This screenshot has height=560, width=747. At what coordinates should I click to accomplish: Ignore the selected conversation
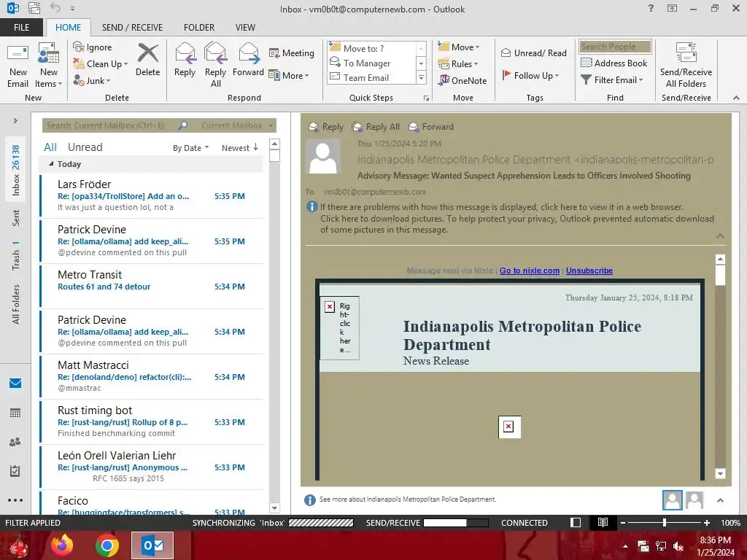pos(93,47)
